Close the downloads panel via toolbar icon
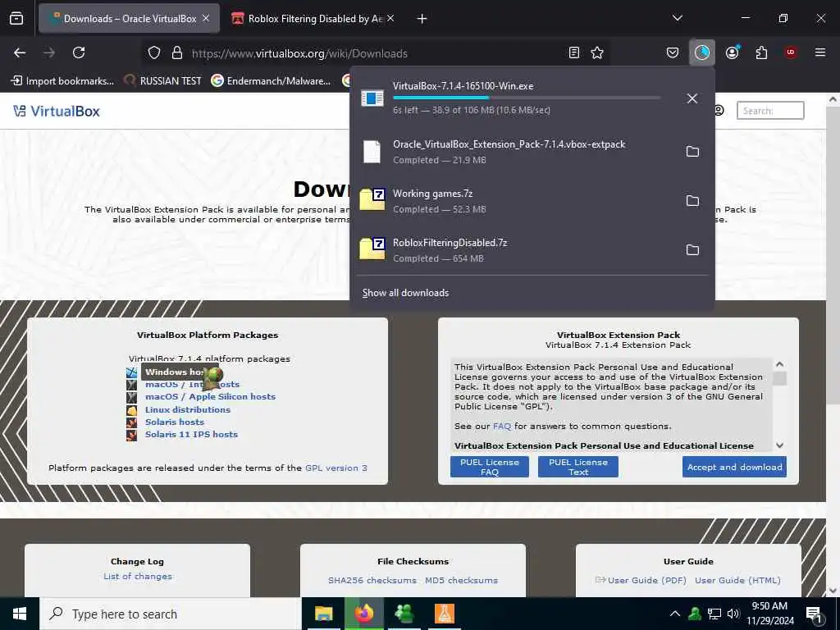 click(702, 52)
